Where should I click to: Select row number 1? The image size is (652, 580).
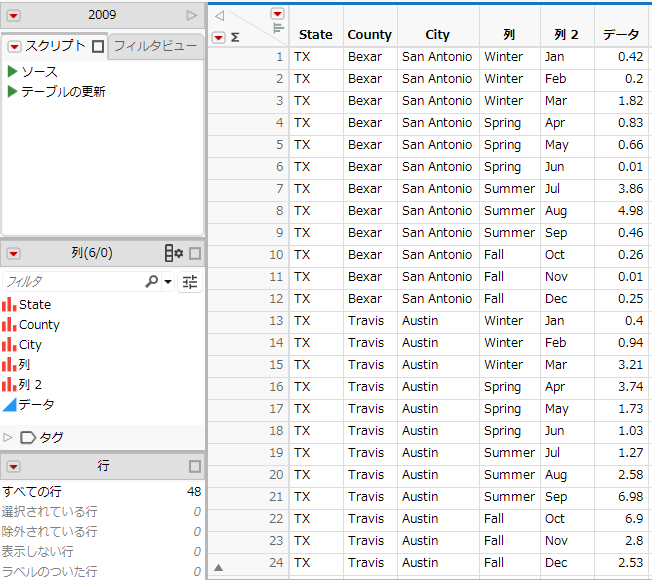click(248, 57)
